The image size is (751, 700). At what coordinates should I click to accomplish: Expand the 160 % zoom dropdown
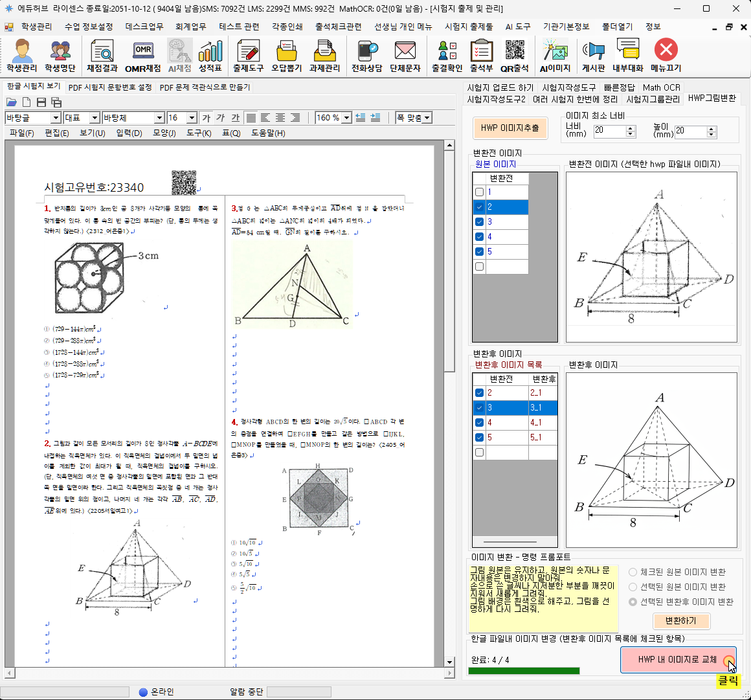coord(346,118)
